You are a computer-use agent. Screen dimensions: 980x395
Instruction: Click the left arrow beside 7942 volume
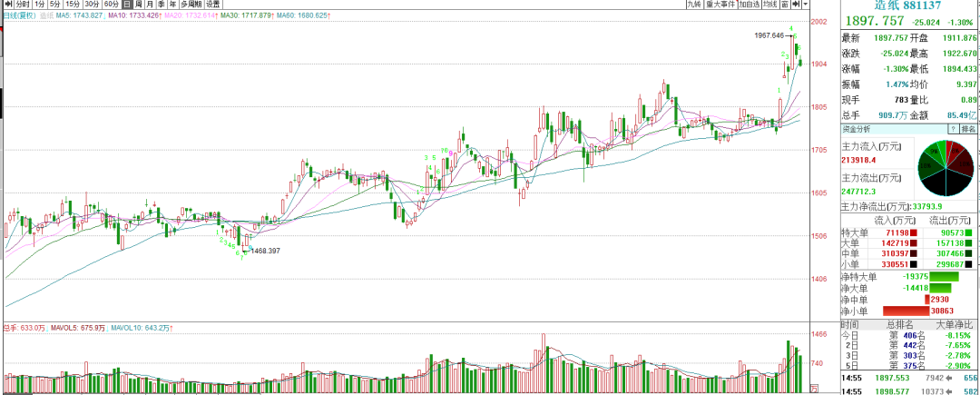point(948,377)
